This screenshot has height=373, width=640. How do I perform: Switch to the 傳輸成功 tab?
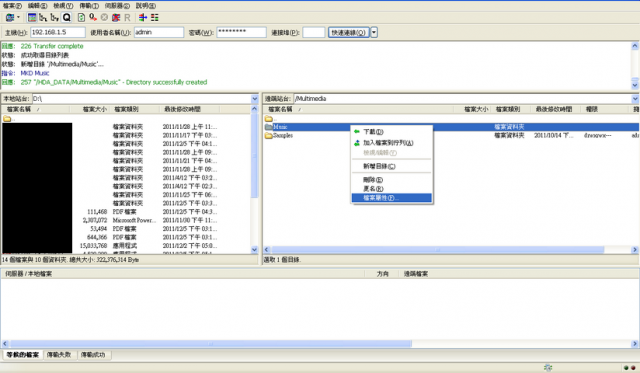click(93, 355)
